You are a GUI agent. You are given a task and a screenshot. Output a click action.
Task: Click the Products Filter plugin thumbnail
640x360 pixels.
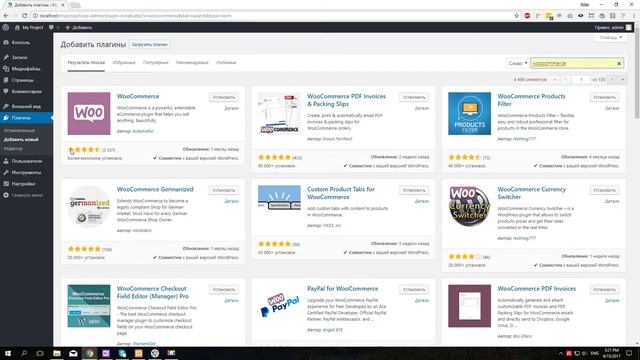(469, 113)
